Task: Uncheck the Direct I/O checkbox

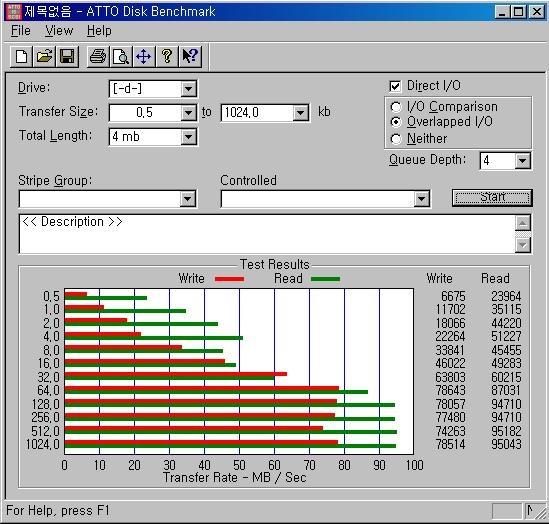Action: coord(395,86)
